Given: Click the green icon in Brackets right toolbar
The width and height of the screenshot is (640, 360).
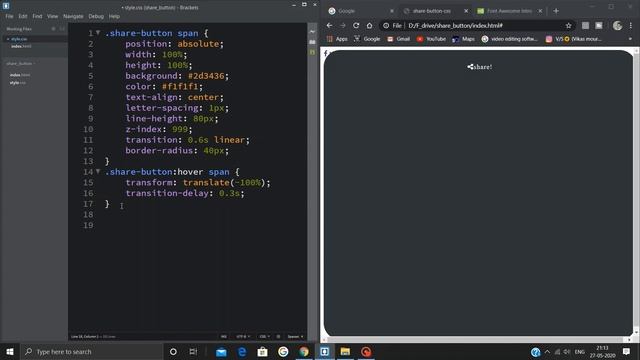Looking at the screenshot, I should pos(312,52).
